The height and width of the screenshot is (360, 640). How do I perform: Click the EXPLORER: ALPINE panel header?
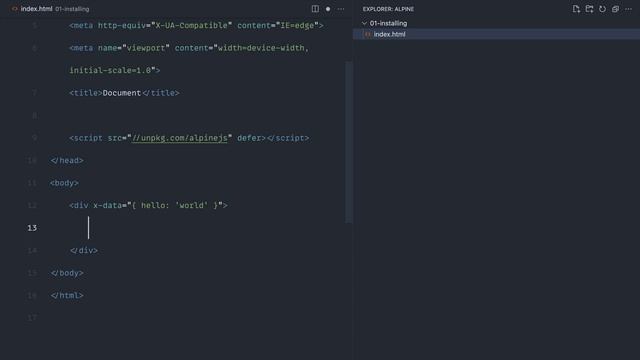point(388,9)
